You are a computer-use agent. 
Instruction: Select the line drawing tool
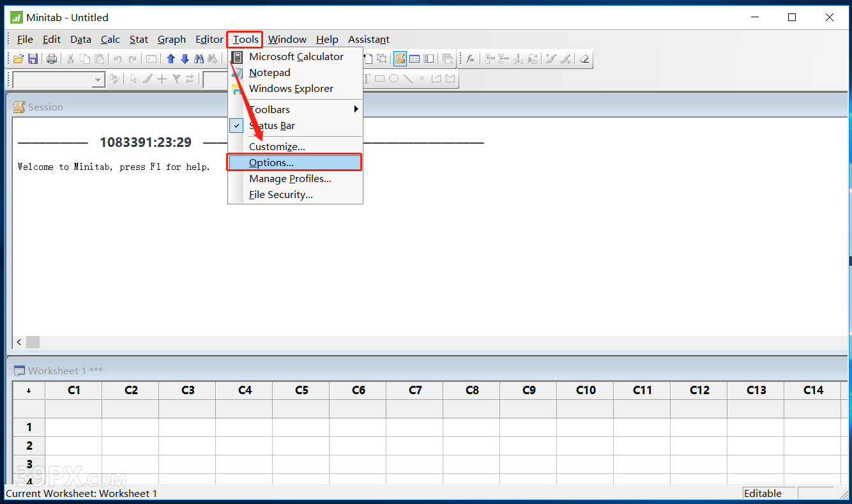(x=408, y=79)
